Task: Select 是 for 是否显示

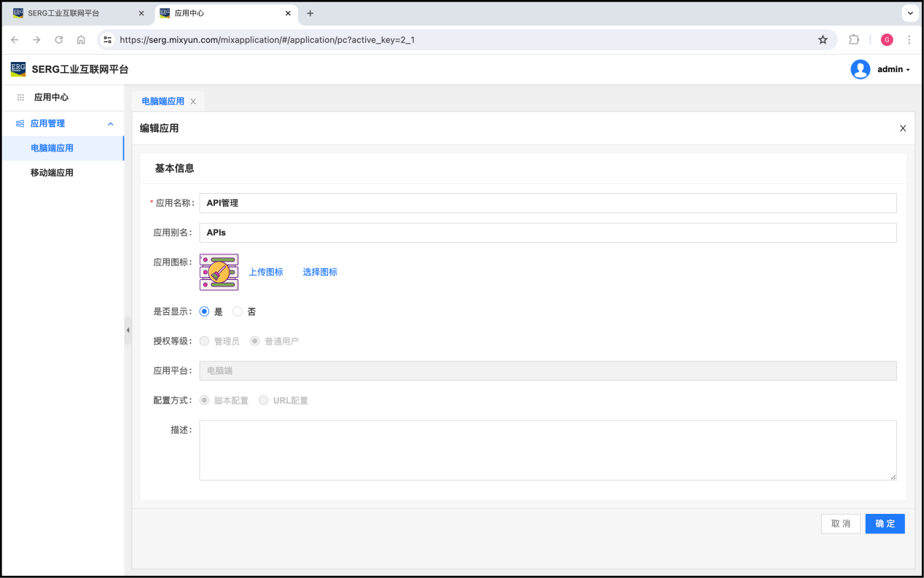Action: (x=205, y=311)
